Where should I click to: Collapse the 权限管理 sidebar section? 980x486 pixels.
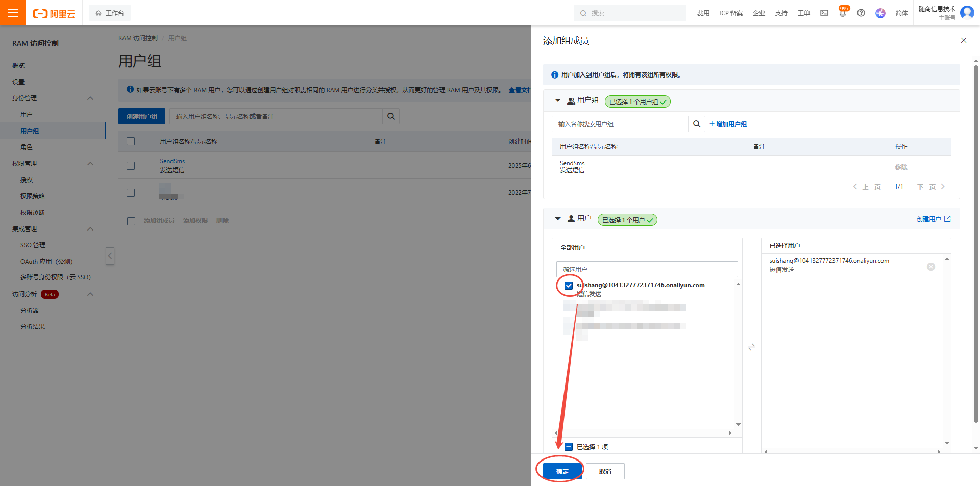coord(90,163)
